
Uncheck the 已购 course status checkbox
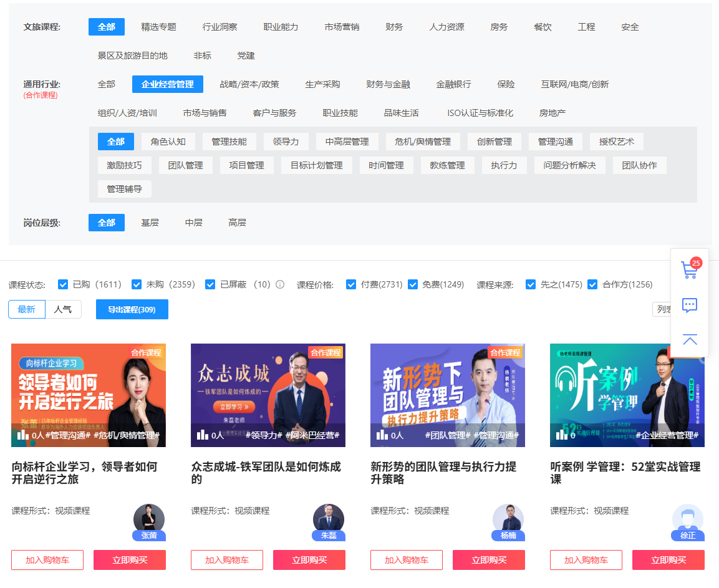click(63, 284)
